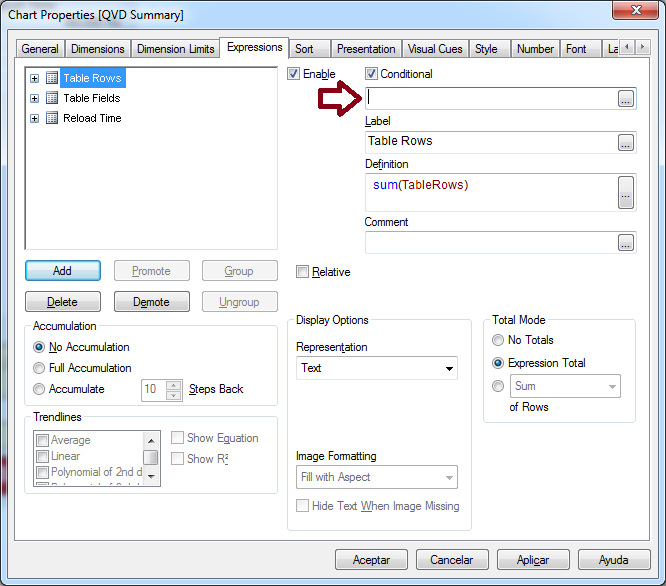Switch to the Dimensions tab
The image size is (666, 586).
pos(98,49)
